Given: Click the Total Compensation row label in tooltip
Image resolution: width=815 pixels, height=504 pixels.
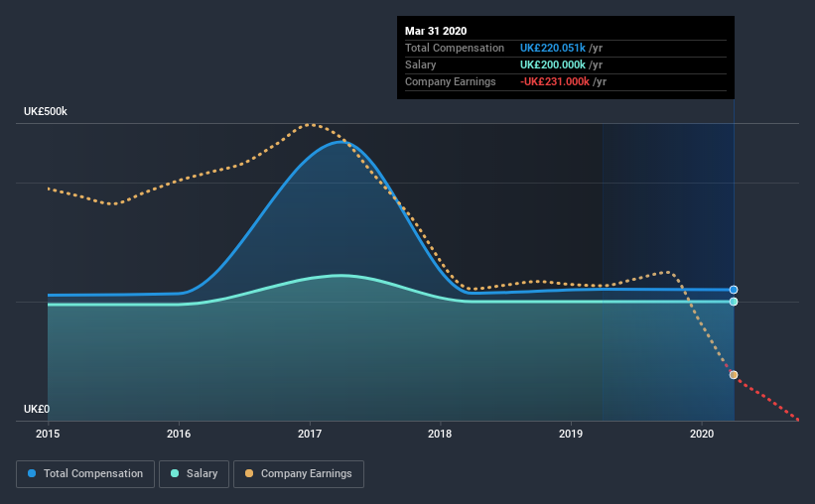Looking at the screenshot, I should (x=455, y=48).
